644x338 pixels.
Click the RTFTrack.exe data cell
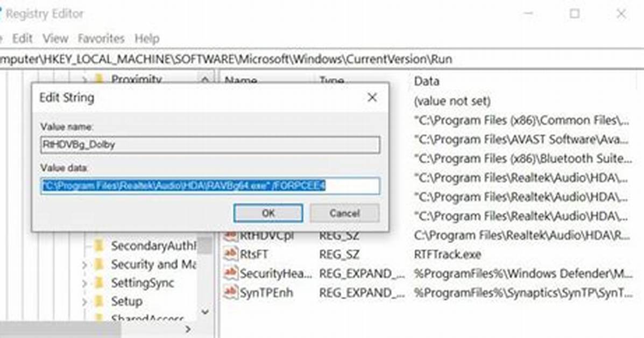pyautogui.click(x=447, y=254)
